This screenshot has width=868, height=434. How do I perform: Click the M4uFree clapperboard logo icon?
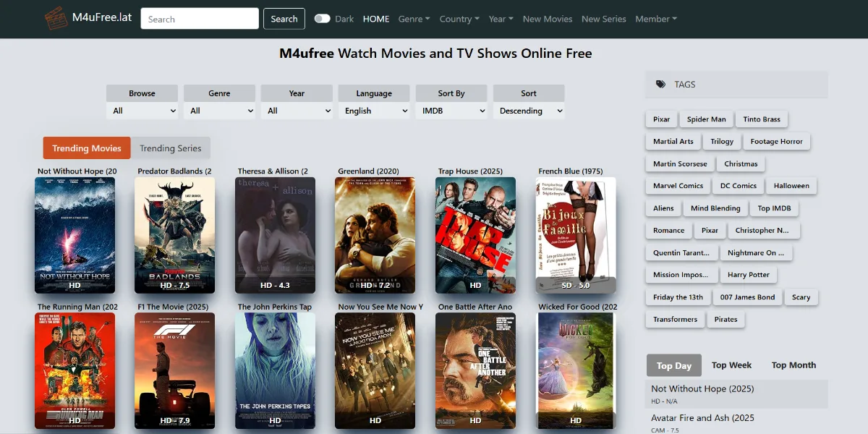pos(56,17)
